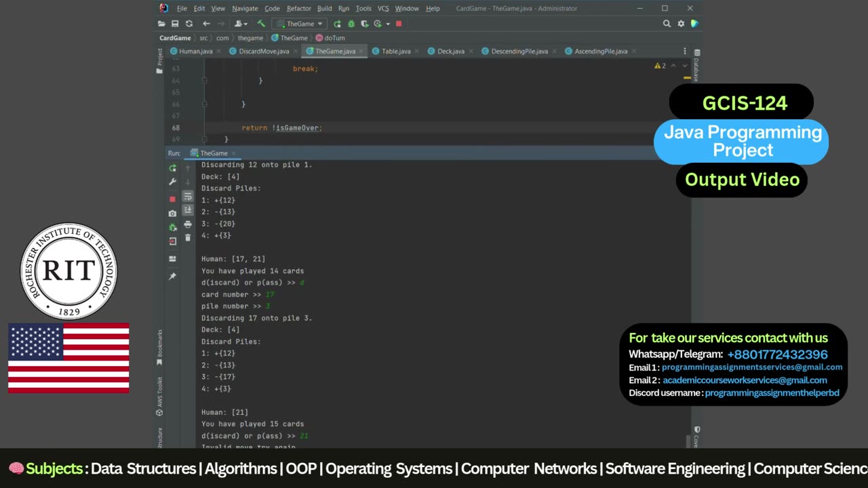Open IDE settings gear icon
Screen dimensions: 868x488
[681, 24]
